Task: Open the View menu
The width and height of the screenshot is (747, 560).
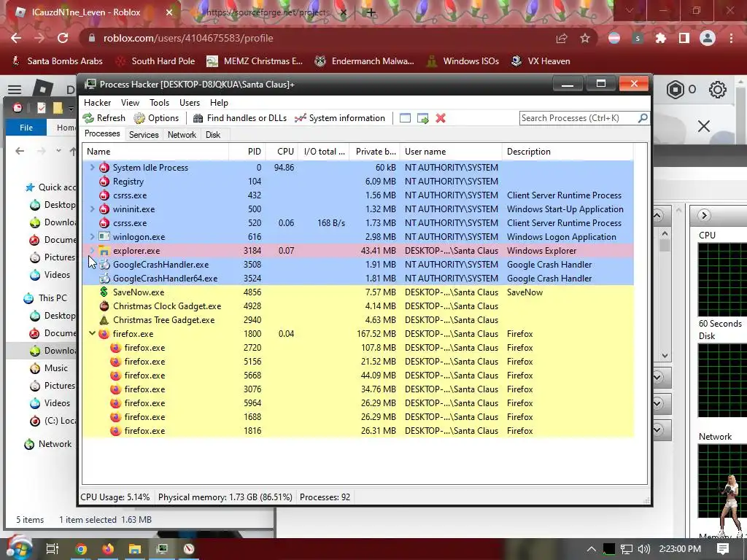Action: point(130,102)
